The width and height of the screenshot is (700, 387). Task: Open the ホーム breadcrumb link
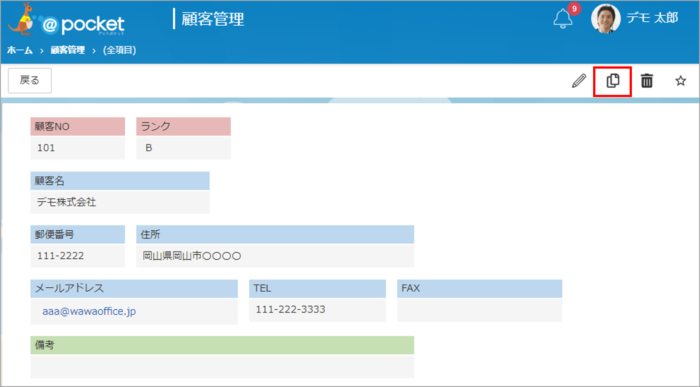(x=20, y=50)
